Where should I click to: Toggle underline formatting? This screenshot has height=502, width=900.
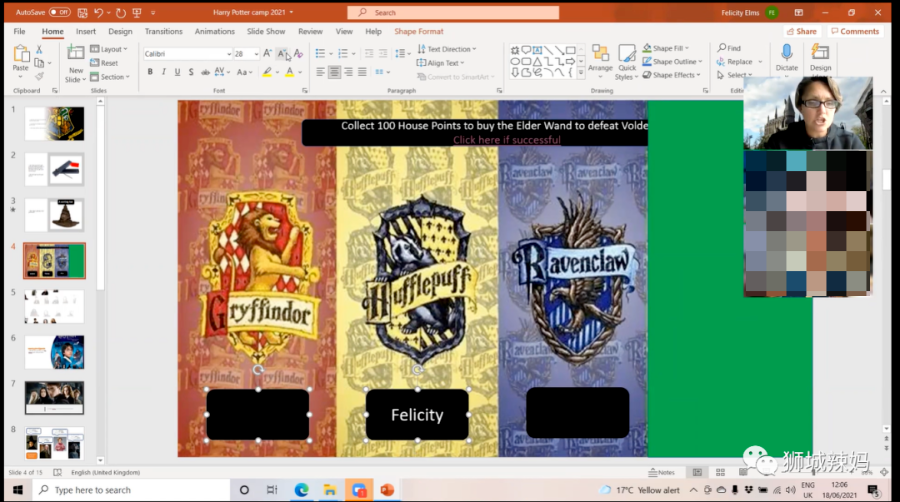tap(177, 72)
